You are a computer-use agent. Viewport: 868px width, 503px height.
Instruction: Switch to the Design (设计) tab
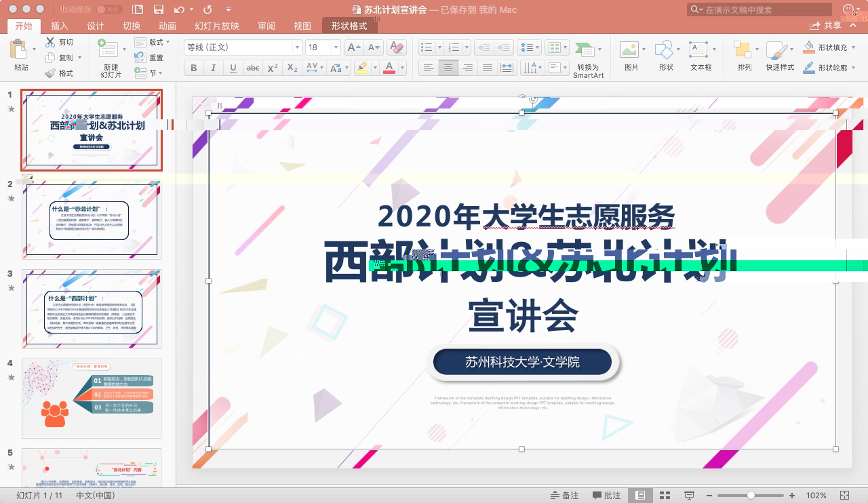coord(96,26)
